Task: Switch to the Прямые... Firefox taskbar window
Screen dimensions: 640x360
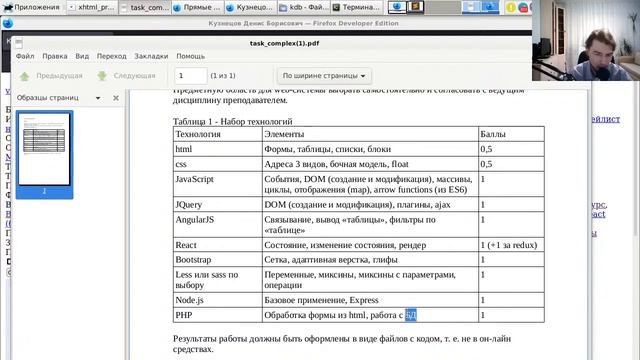Action: tap(198, 7)
